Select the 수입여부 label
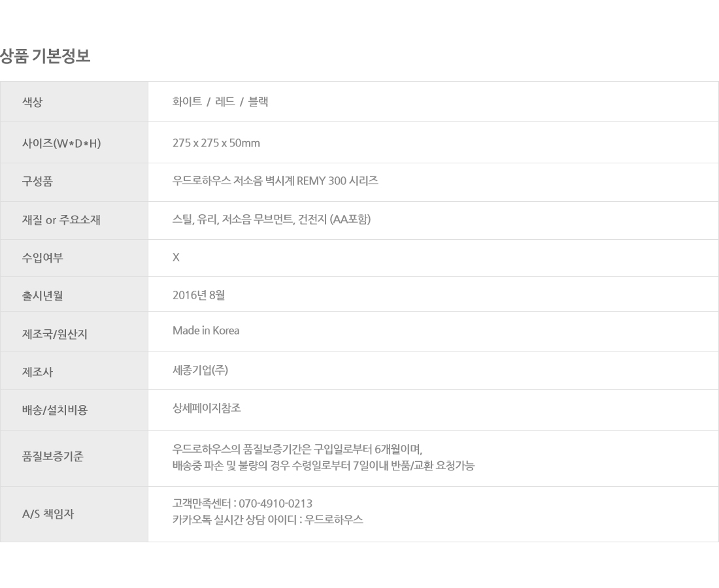This screenshot has height=588, width=719. 42,257
